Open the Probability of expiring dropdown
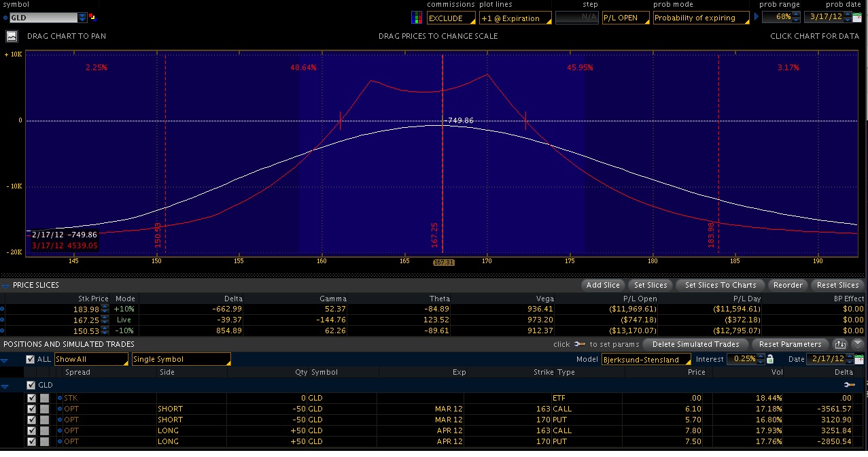 [x=701, y=18]
